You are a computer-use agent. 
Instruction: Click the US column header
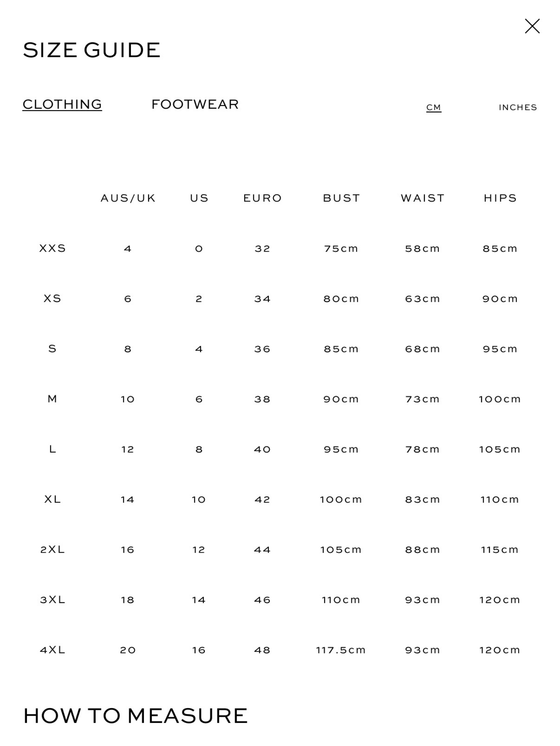click(199, 198)
